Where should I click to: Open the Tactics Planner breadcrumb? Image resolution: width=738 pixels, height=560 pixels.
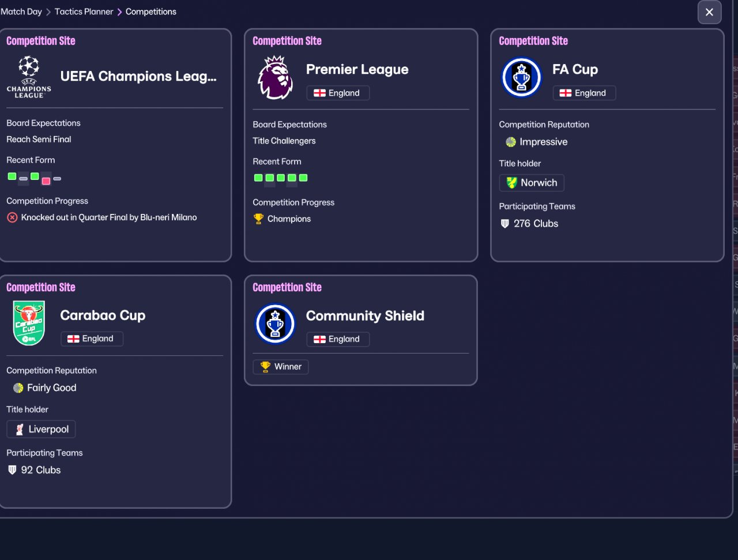click(x=84, y=12)
